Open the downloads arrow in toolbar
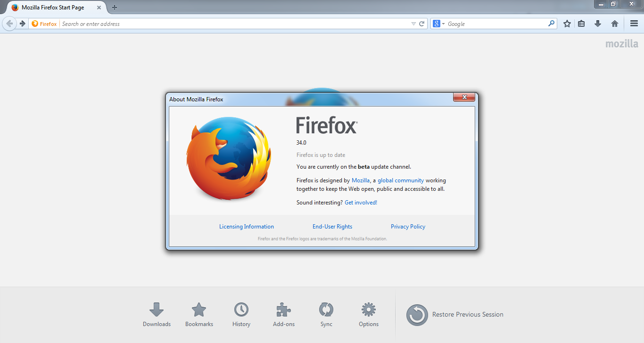Image resolution: width=644 pixels, height=343 pixels. point(598,24)
